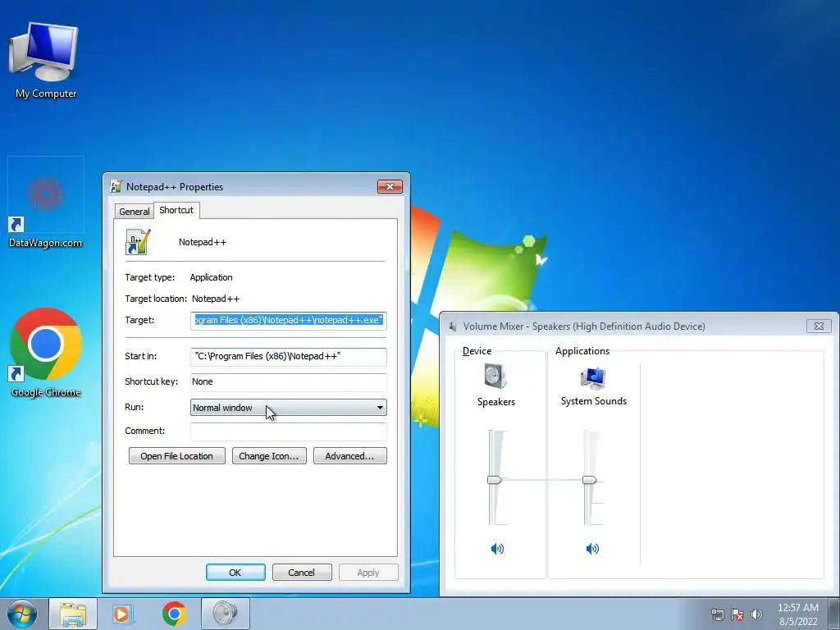Mute the Speakers device volume
Screen dimensions: 840x630
497,549
